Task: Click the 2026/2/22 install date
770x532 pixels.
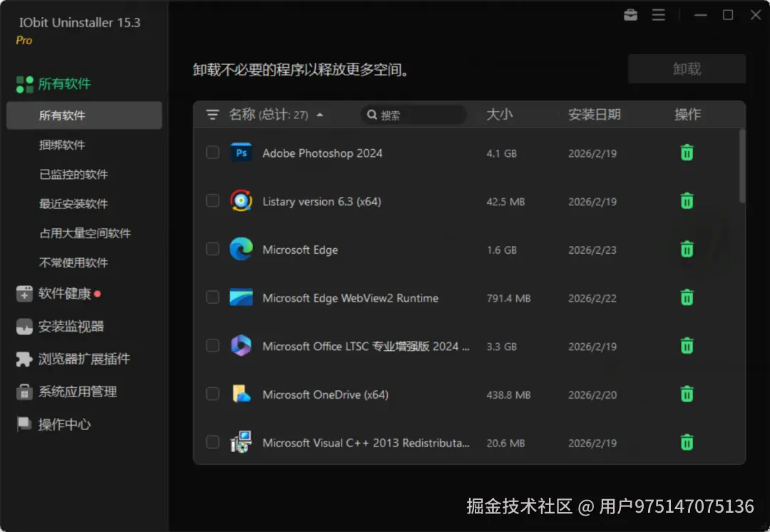Action: click(x=592, y=298)
